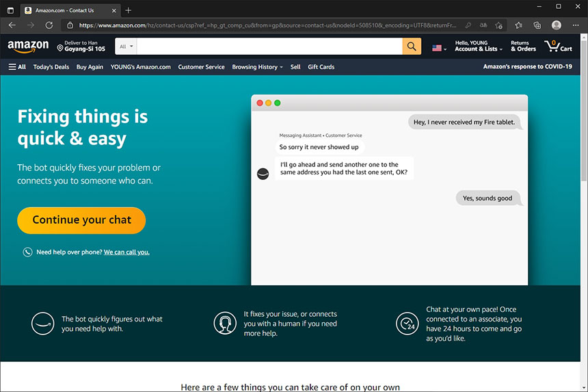The height and width of the screenshot is (392, 588).
Task: Expand Account & Lists dropdown
Action: [478, 46]
